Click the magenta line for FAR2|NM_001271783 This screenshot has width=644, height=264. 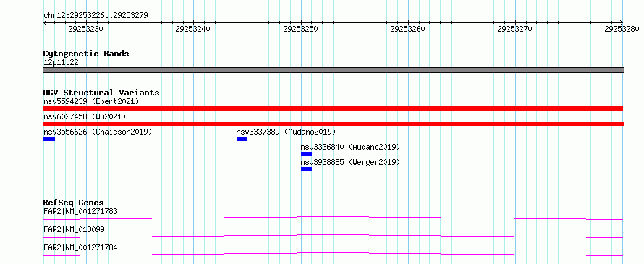(333, 218)
